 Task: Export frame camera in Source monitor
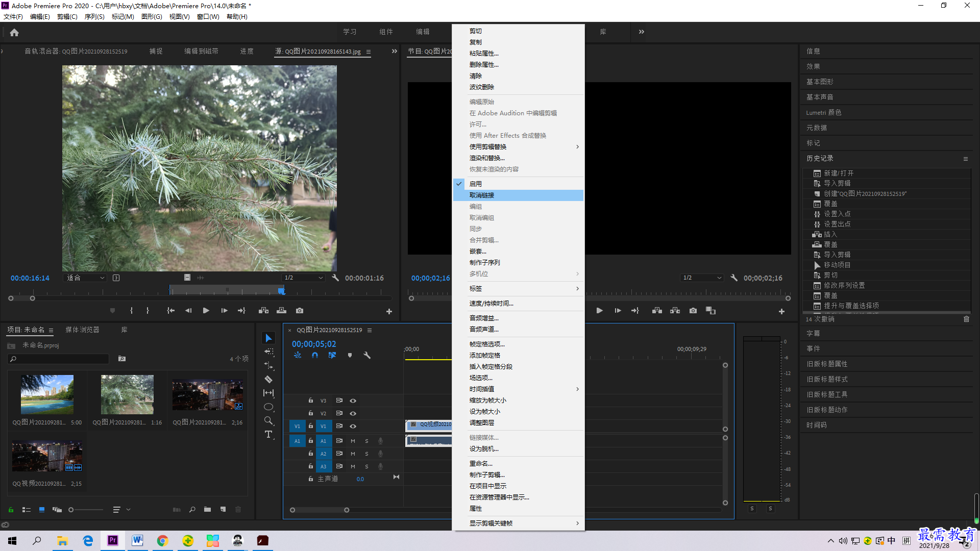click(x=300, y=311)
